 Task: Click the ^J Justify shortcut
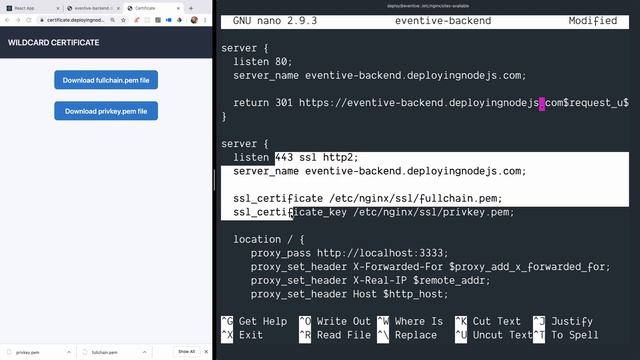click(563, 322)
